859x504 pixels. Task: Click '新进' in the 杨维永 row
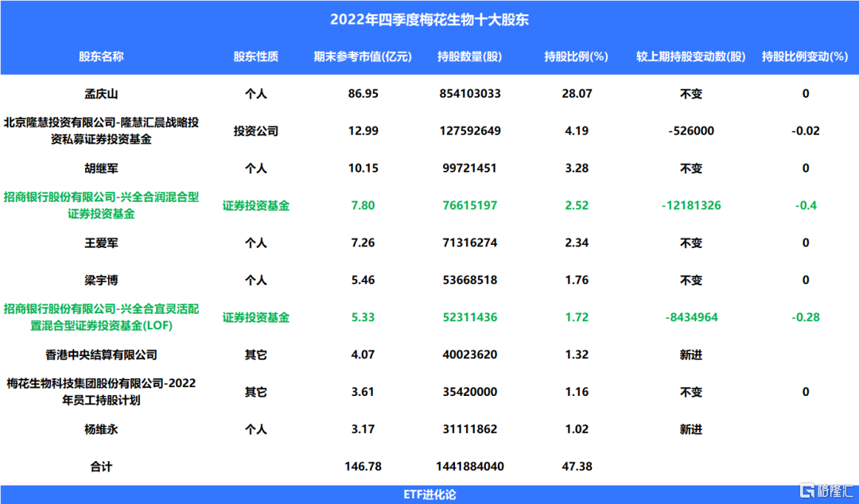tap(691, 429)
